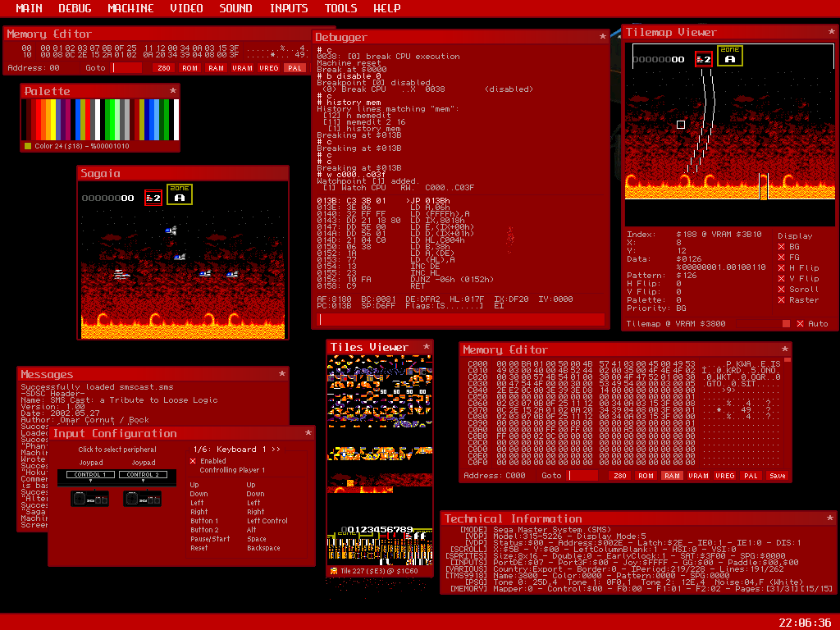Open the SOUND menu
840x630 pixels.
(x=235, y=8)
